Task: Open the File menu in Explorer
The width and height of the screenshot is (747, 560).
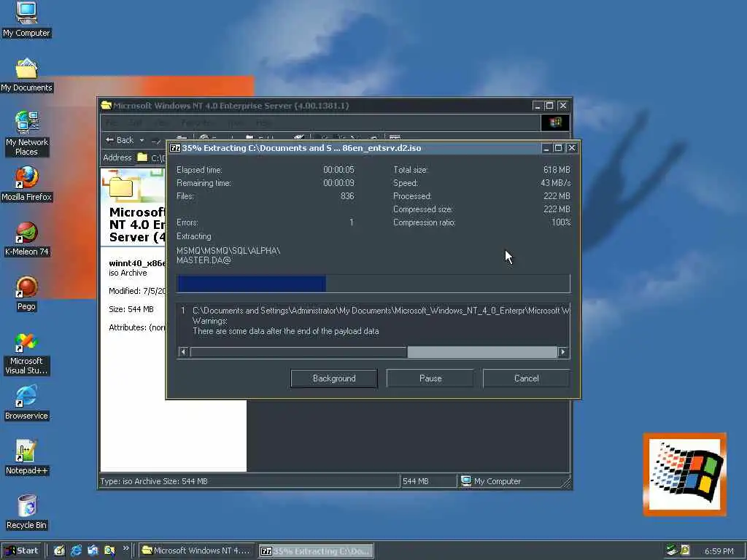Action: pos(112,123)
